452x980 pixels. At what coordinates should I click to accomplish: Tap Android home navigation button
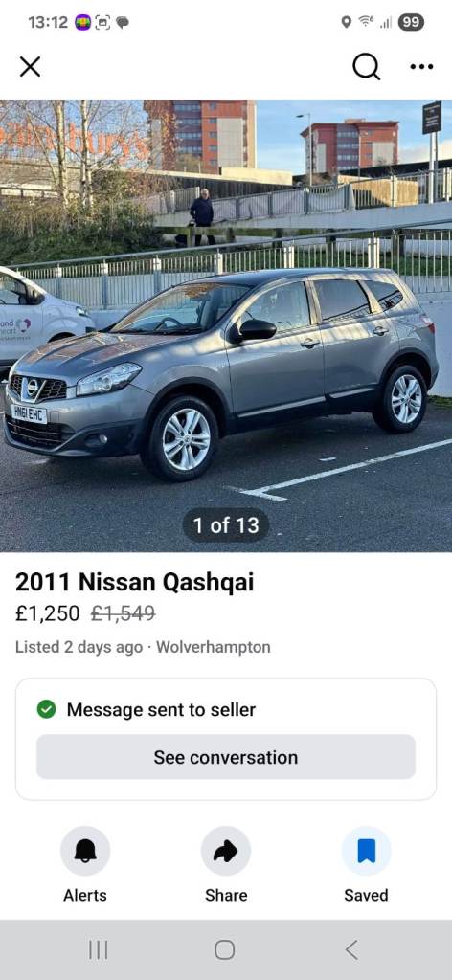[225, 950]
